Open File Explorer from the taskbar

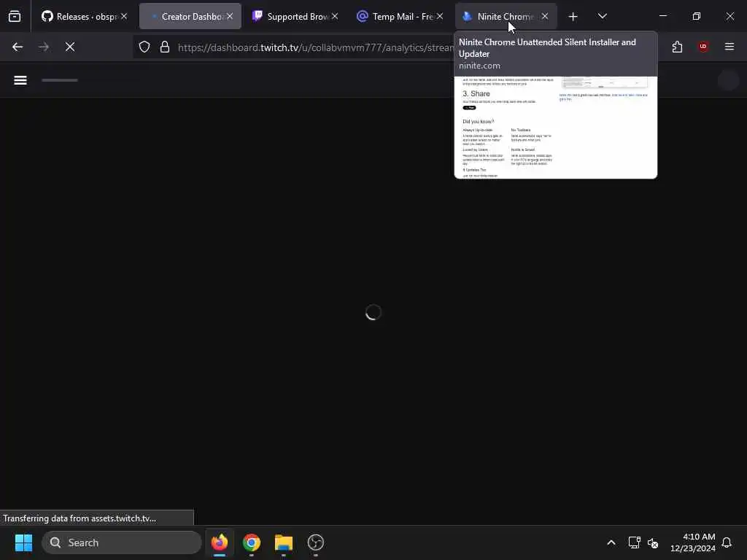pyautogui.click(x=284, y=542)
